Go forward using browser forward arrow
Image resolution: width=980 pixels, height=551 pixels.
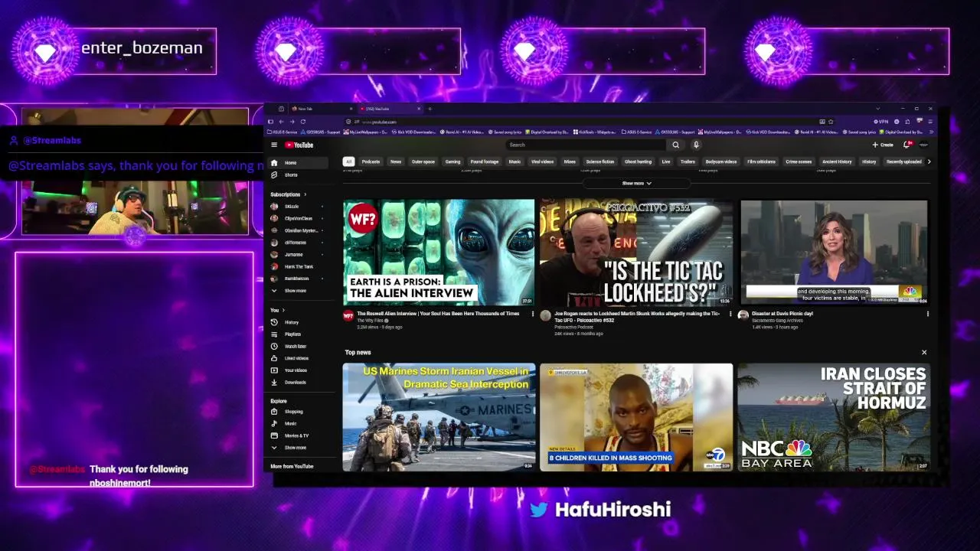(292, 122)
